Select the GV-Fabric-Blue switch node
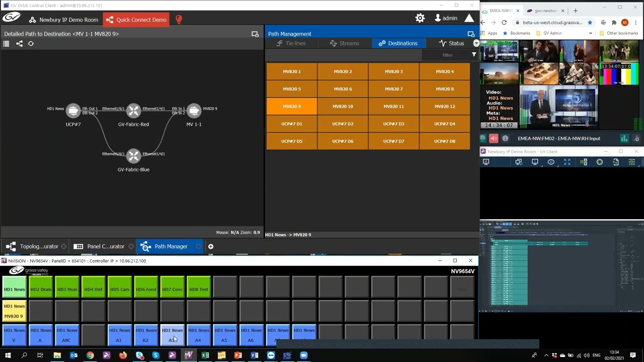This screenshot has height=362, width=644. pyautogui.click(x=133, y=156)
